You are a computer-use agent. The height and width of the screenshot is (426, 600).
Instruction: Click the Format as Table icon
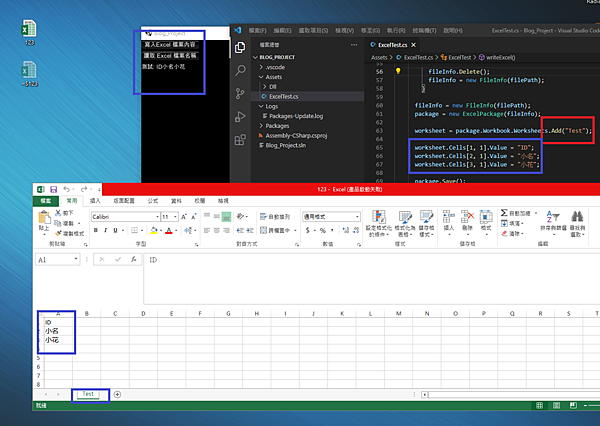pyautogui.click(x=405, y=217)
